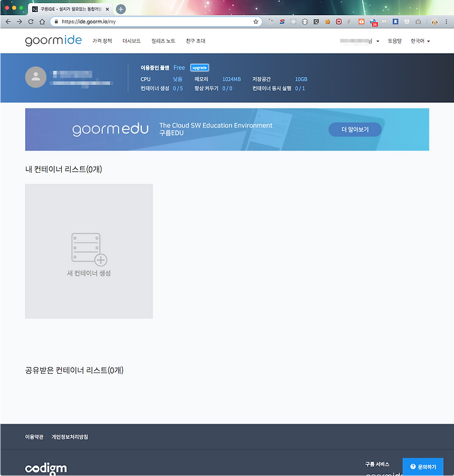Go back in browser history
The height and width of the screenshot is (476, 454).
click(8, 21)
